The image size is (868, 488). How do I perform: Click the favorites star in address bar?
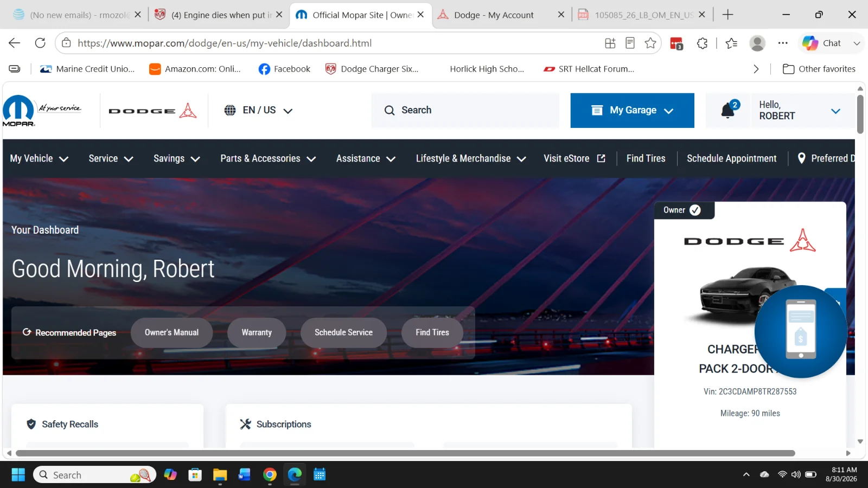click(650, 43)
